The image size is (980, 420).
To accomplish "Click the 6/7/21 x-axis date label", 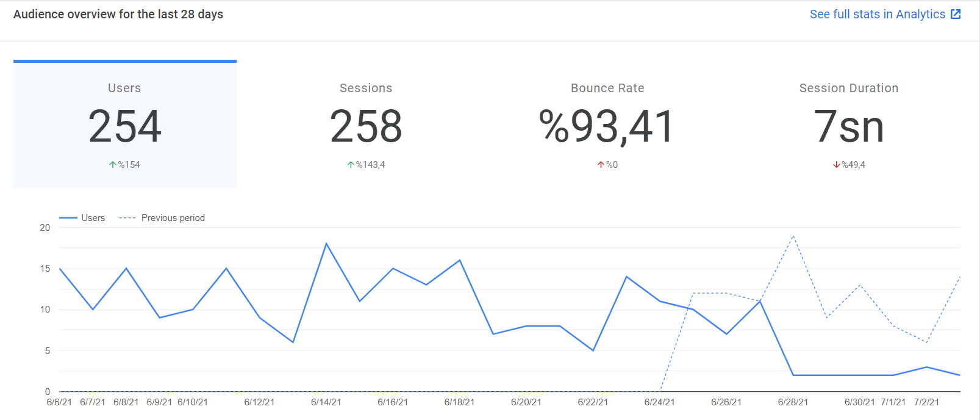I will (x=93, y=402).
